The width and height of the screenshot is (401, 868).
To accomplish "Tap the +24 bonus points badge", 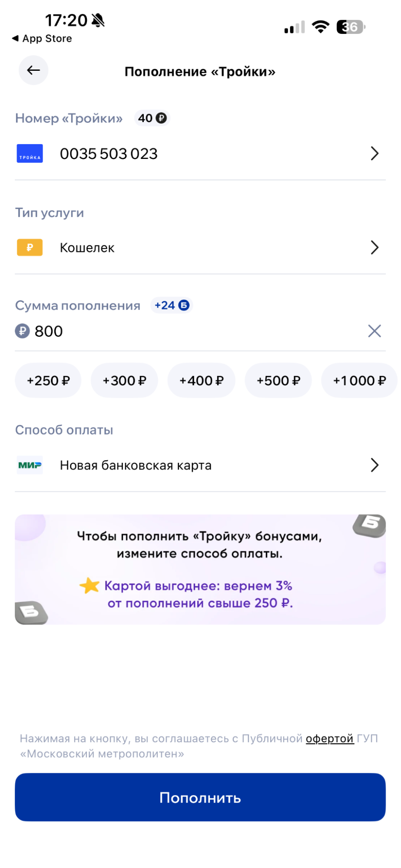I will (x=172, y=305).
